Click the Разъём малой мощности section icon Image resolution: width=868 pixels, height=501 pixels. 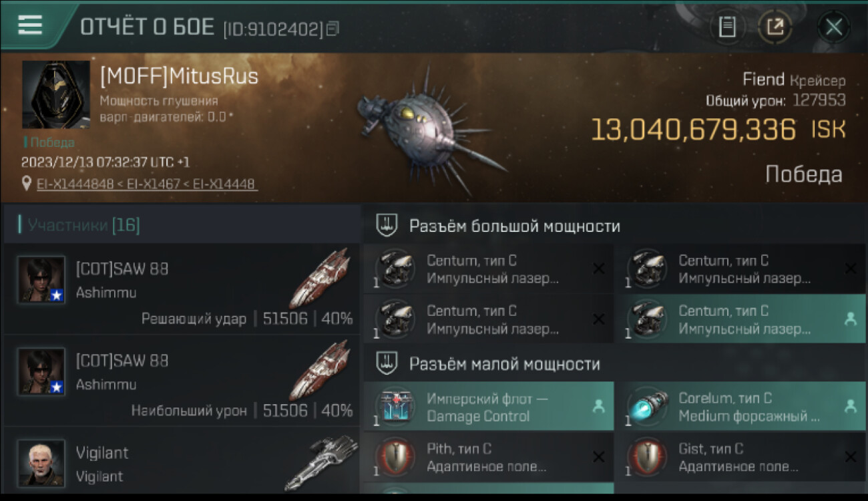tap(387, 363)
